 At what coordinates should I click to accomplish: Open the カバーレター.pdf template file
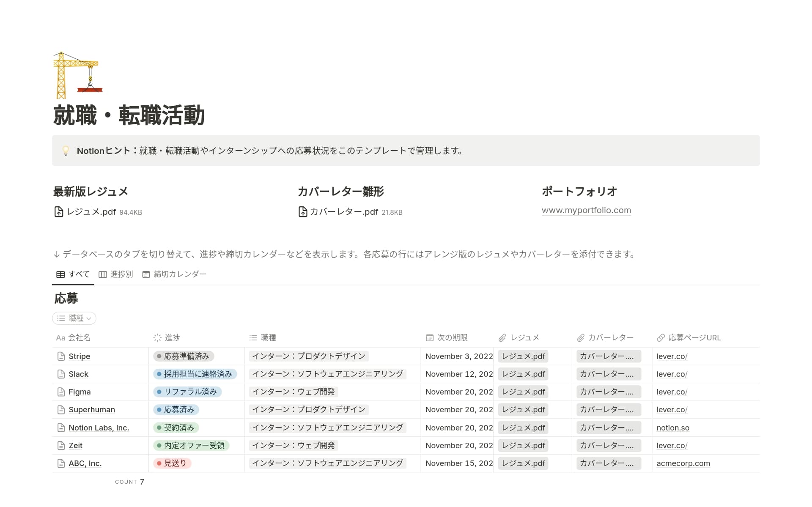(343, 211)
